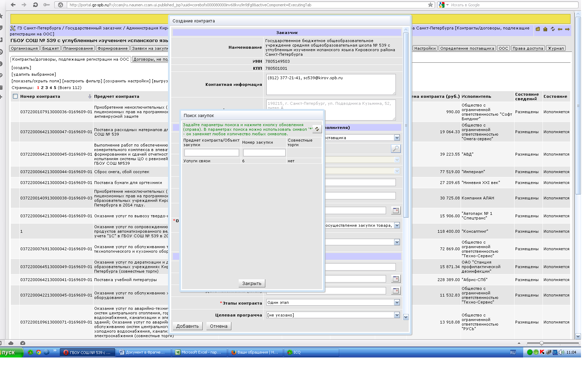Viewport: 588px width, 368px height.
Task: Expand the Целевая программа dropdown
Action: [x=397, y=315]
